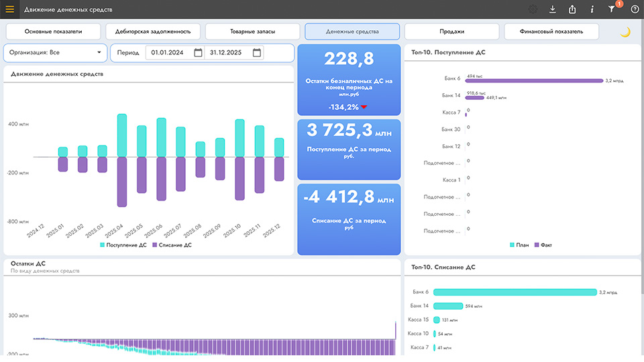
Task: Click 'Касса 1' label in Поступление list
Action: click(x=451, y=180)
